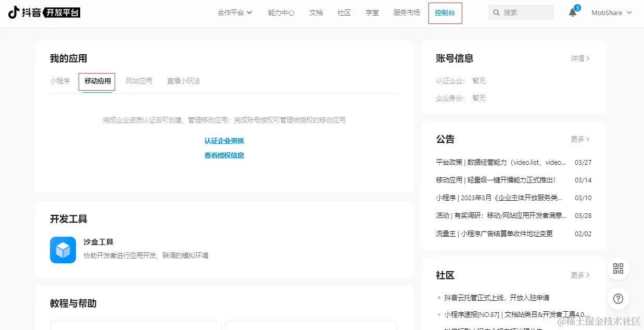Click the sandbox description 协助开发者进行应用开发

146,255
